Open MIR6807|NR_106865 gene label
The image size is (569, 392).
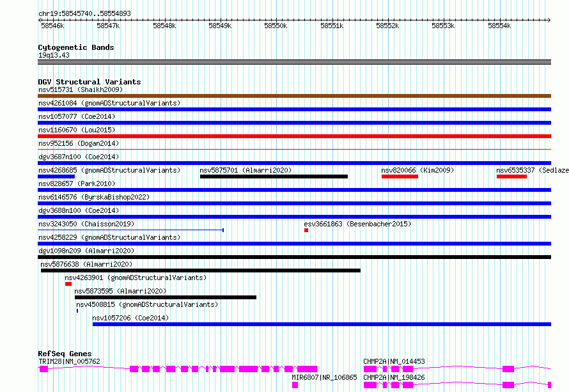324,377
